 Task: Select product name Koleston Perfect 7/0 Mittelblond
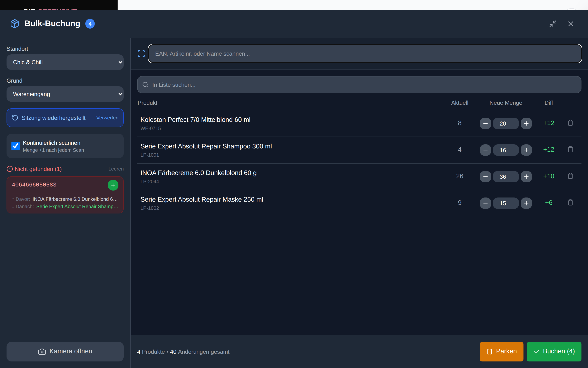tap(195, 120)
